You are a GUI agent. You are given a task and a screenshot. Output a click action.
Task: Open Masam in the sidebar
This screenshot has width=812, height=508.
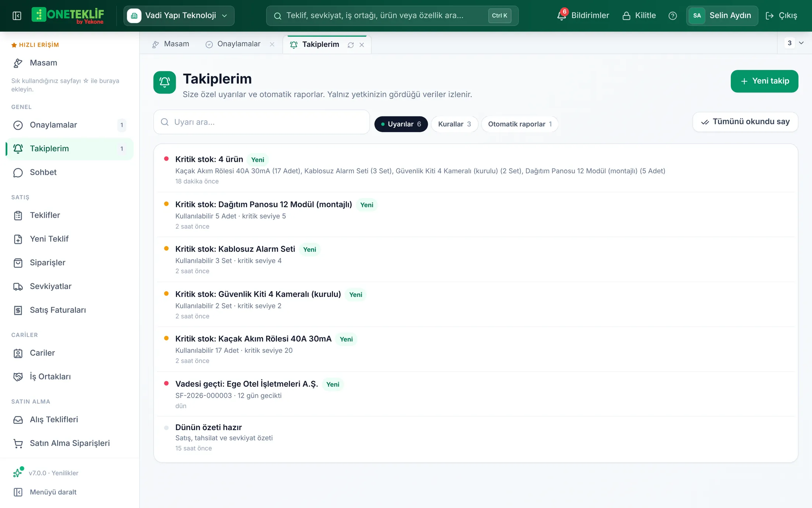[x=70, y=63]
